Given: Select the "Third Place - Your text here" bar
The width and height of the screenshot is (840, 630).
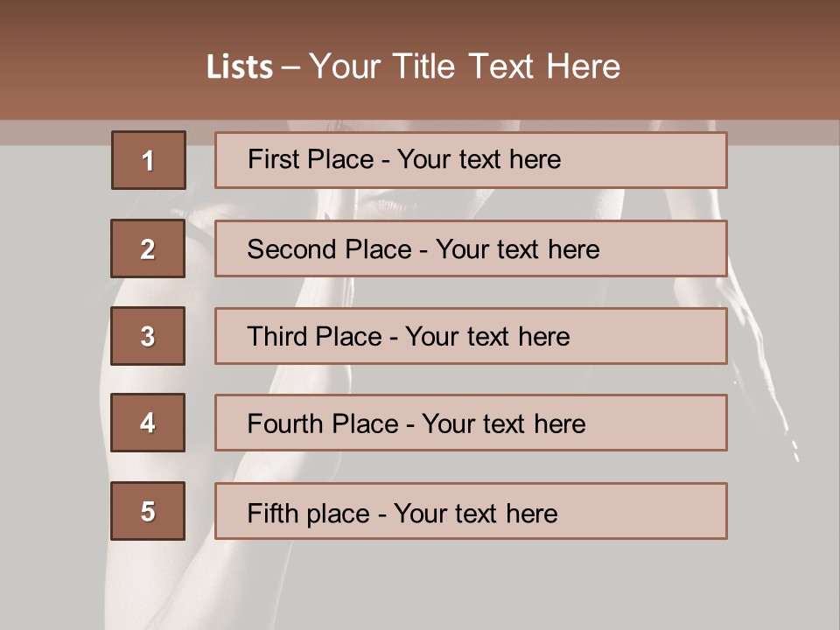Looking at the screenshot, I should pyautogui.click(x=471, y=336).
